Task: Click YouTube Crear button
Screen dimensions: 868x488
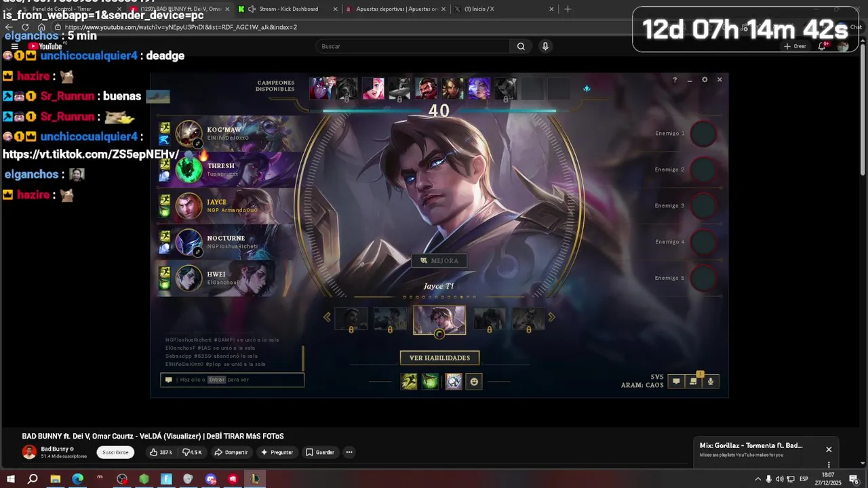Action: click(795, 46)
